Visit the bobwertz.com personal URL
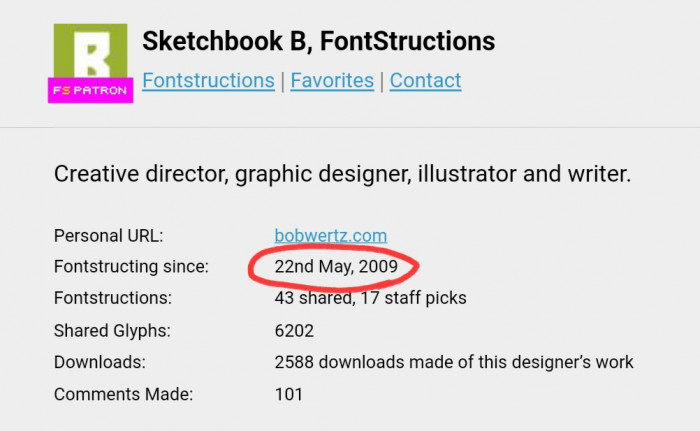This screenshot has width=700, height=431. pos(330,236)
